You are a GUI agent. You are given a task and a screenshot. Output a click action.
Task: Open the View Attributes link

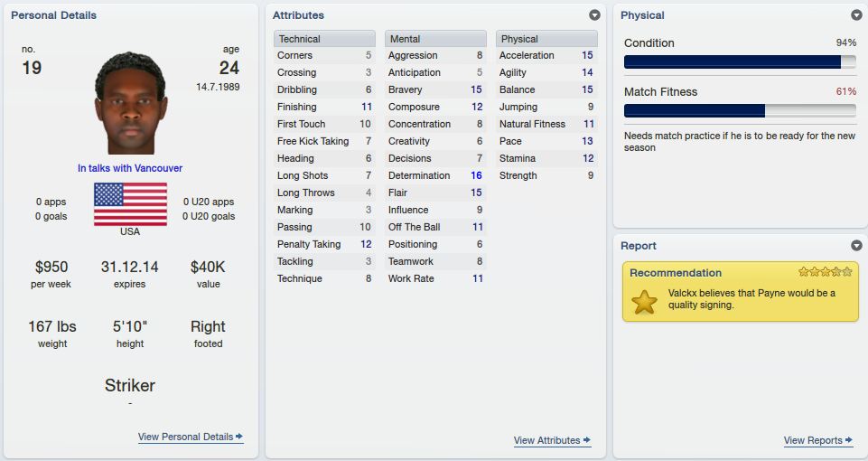pos(552,440)
